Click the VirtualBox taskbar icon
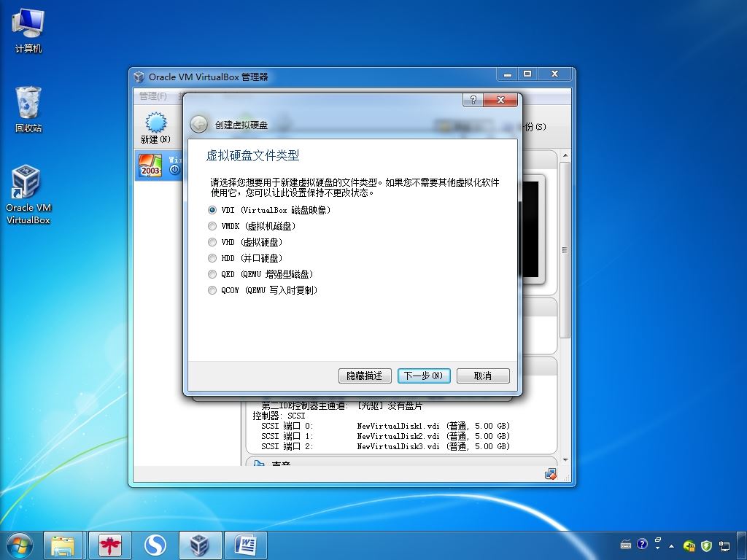Screen dimensions: 747x560 click(200, 545)
